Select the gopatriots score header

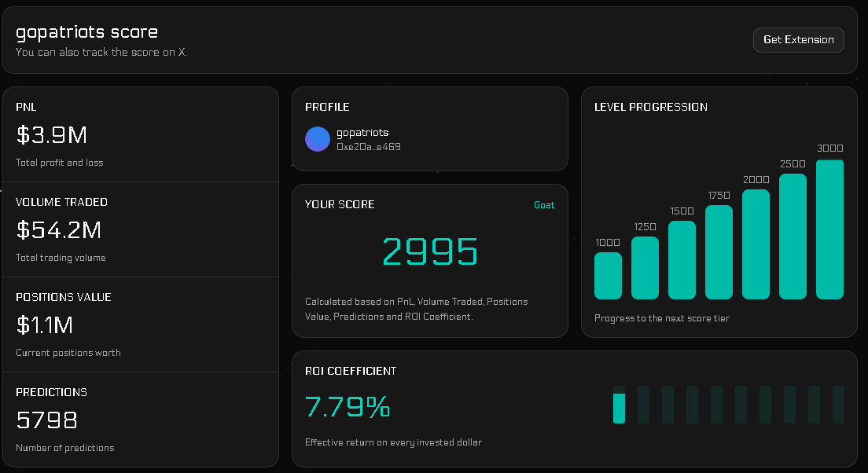[86, 32]
